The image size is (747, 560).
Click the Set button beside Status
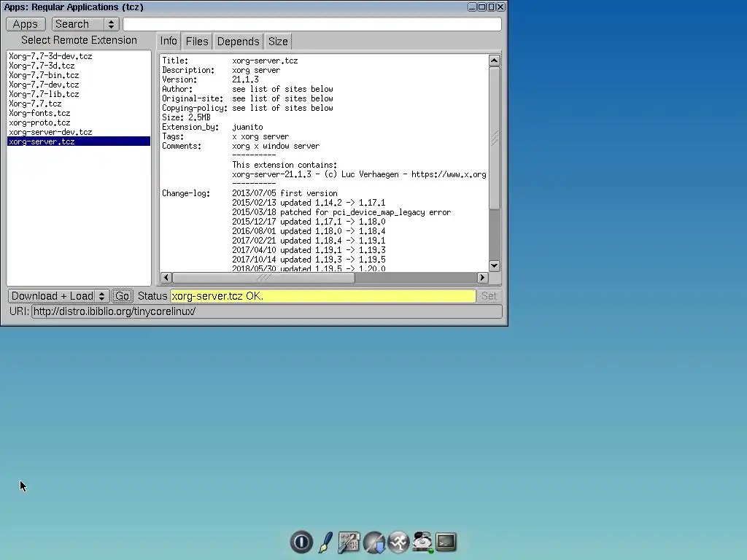(x=489, y=296)
